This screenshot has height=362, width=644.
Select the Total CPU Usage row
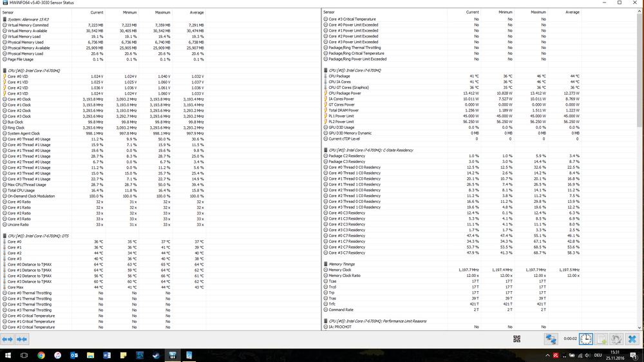point(23,191)
